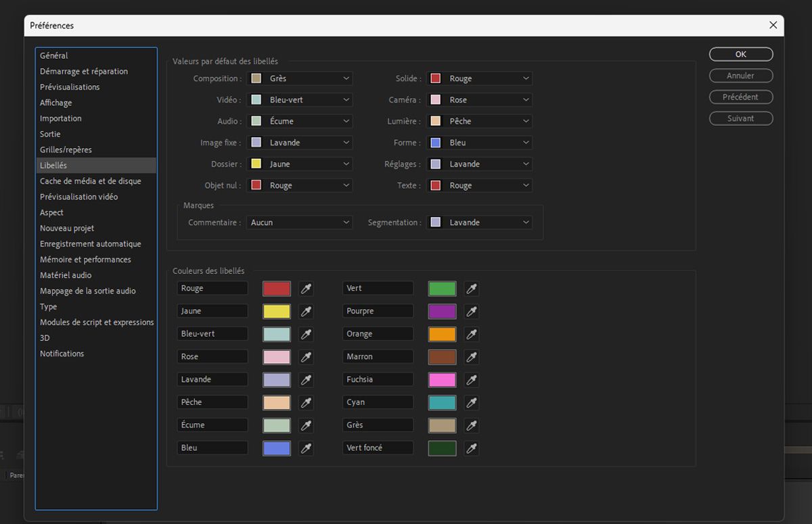Screen dimensions: 812x524
Task: Click the eyedropper for Fuchsia
Action: pyautogui.click(x=472, y=380)
